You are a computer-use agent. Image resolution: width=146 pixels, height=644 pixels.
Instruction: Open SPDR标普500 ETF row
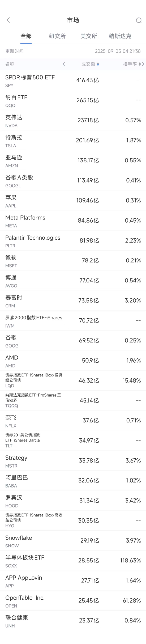click(73, 80)
